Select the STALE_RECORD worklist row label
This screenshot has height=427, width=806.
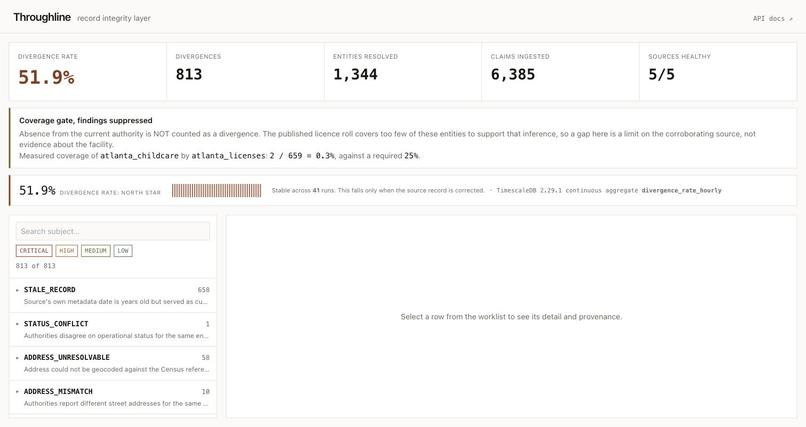pos(49,290)
